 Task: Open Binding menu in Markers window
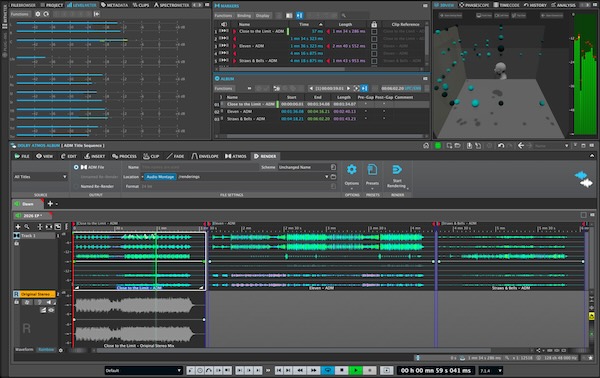pos(244,16)
